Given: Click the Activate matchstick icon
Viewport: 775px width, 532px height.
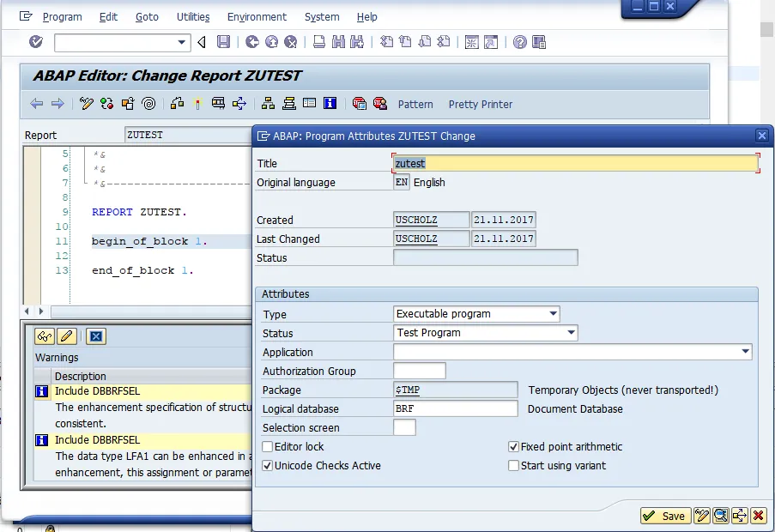Looking at the screenshot, I should (197, 103).
